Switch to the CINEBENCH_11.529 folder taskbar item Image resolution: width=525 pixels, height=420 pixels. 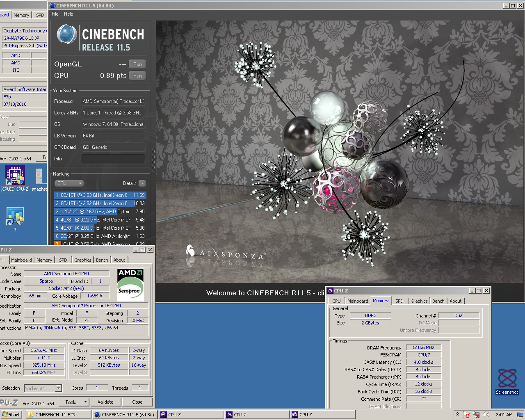tap(58, 415)
